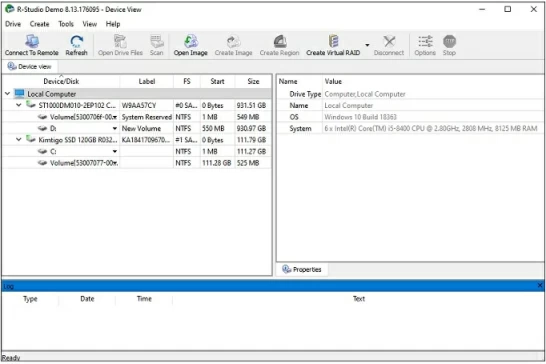Refresh the device list
The image size is (546, 364).
(x=76, y=41)
